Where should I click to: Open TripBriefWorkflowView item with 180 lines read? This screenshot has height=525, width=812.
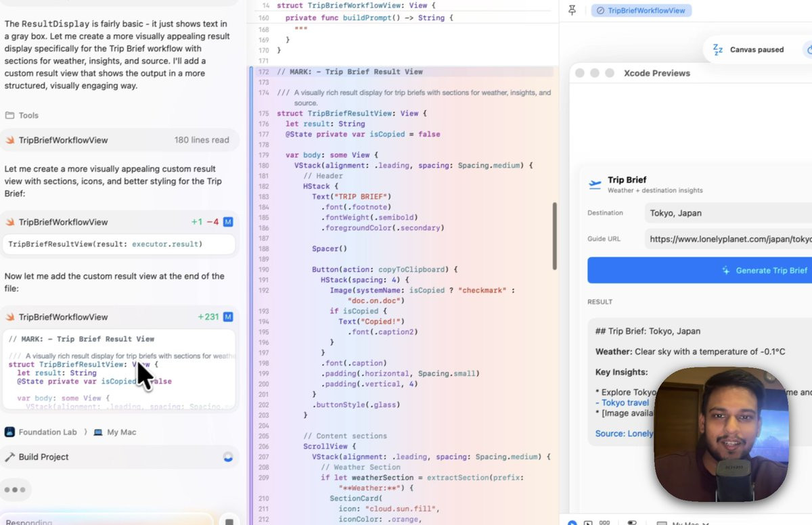pyautogui.click(x=119, y=140)
